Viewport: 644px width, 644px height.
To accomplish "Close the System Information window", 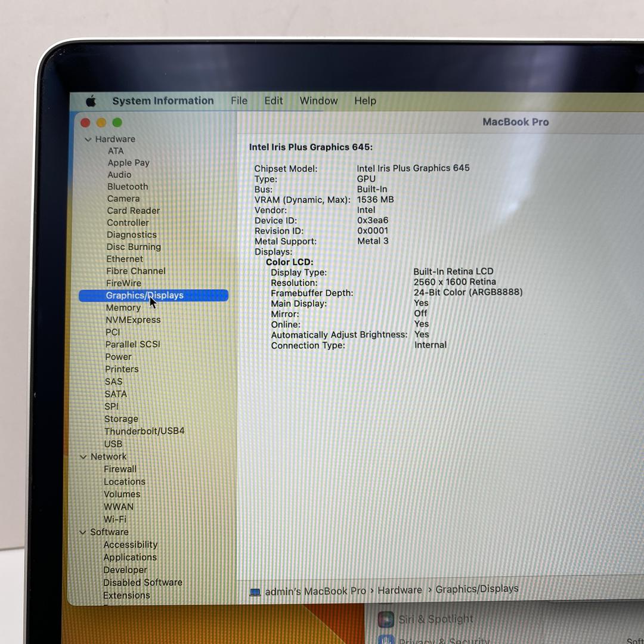I will click(x=85, y=122).
